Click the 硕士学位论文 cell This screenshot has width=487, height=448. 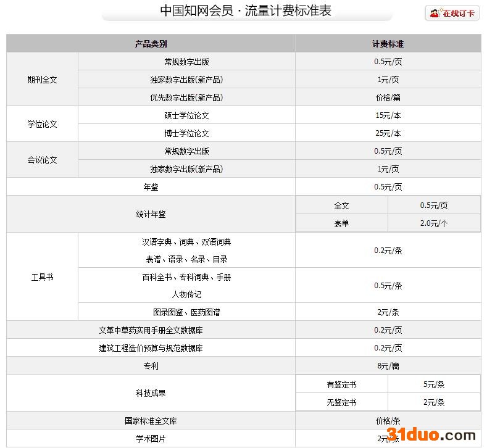tap(186, 115)
